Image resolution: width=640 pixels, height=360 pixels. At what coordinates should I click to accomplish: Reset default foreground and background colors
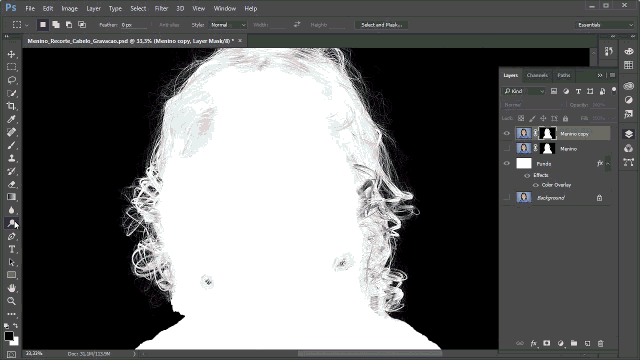pos(7,326)
